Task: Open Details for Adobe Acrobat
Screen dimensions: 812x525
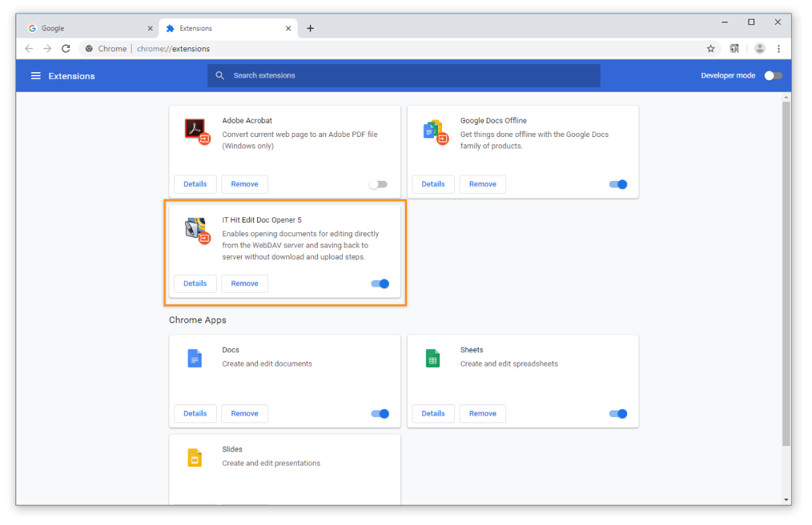Action: (x=195, y=184)
